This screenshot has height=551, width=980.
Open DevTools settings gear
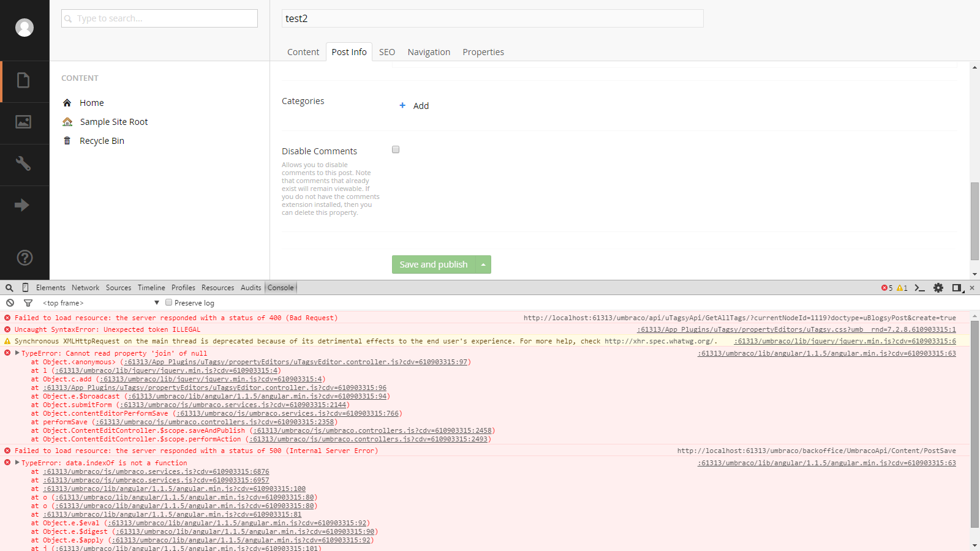[938, 288]
